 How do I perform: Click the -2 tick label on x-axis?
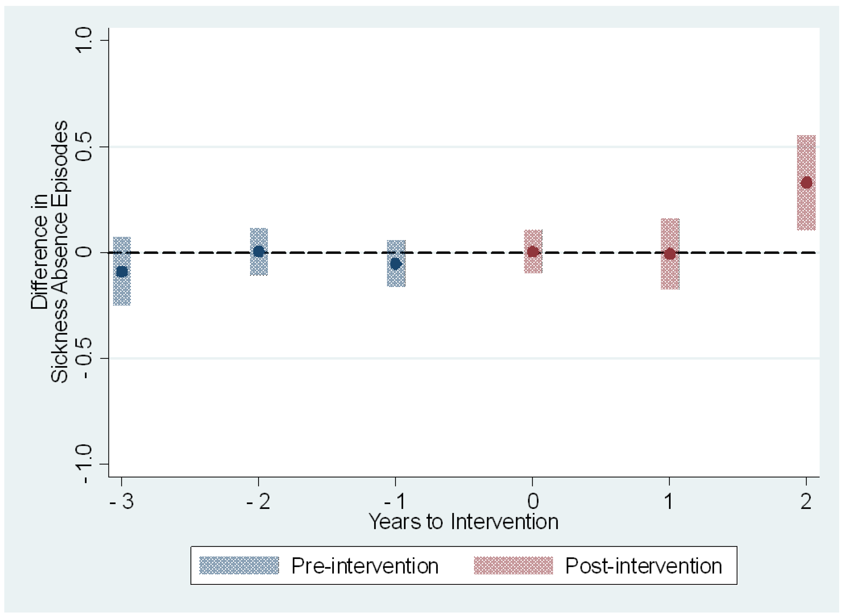(259, 501)
